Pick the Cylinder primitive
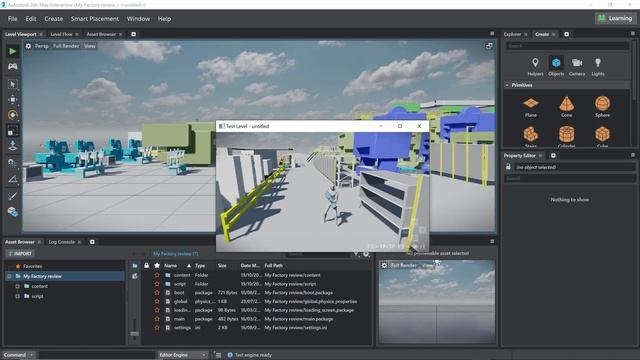 (x=567, y=136)
